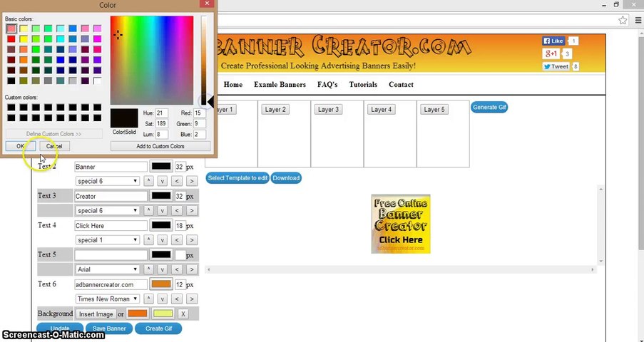Click Insert Image background button
The height and width of the screenshot is (342, 644).
pyautogui.click(x=96, y=314)
